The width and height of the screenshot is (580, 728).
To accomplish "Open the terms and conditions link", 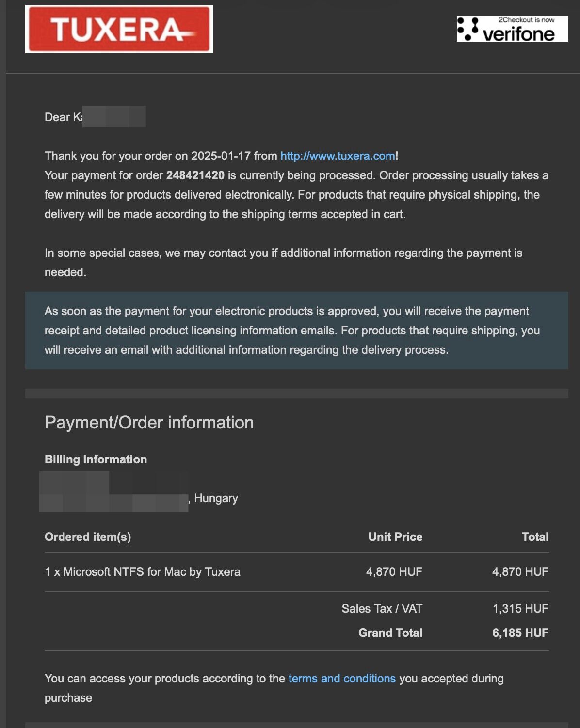I will [342, 679].
